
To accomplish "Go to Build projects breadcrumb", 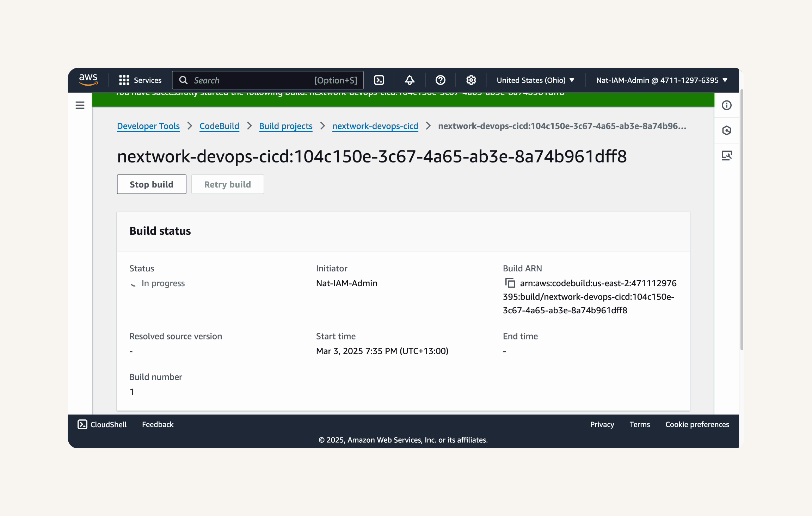I will (x=286, y=126).
